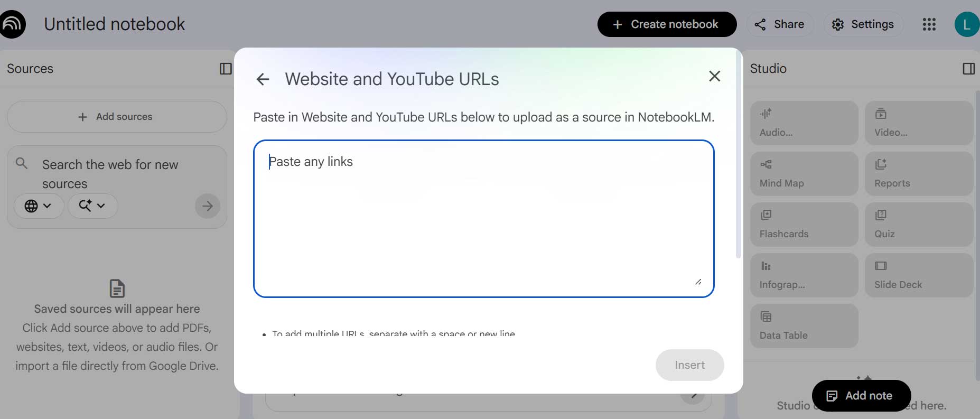Open Settings menu

863,24
